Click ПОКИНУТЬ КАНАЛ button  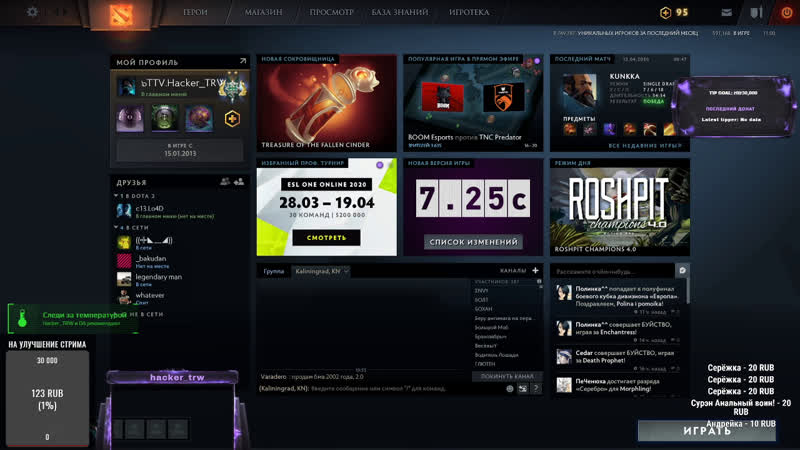507,377
